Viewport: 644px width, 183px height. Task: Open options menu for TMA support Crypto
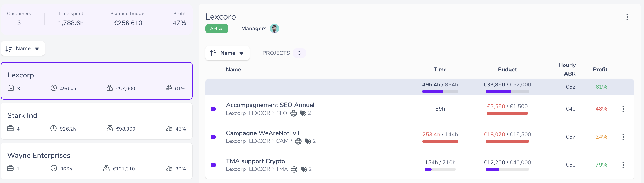(x=623, y=165)
